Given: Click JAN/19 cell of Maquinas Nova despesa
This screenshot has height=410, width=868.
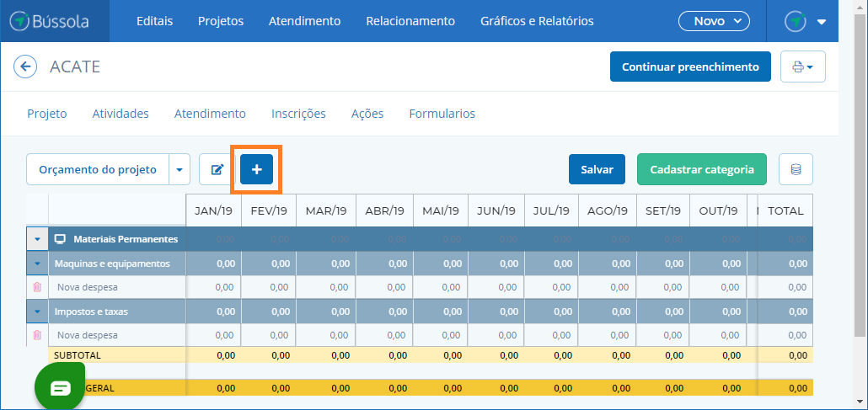Looking at the screenshot, I should (213, 287).
